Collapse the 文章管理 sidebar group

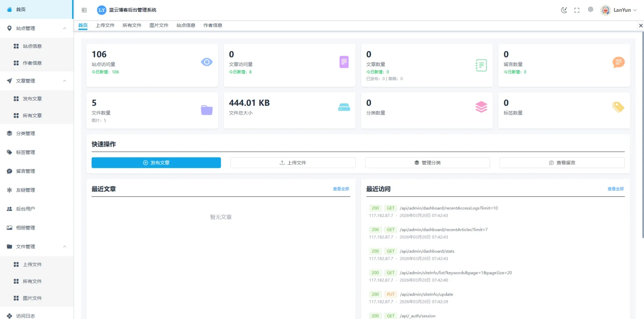(65, 81)
